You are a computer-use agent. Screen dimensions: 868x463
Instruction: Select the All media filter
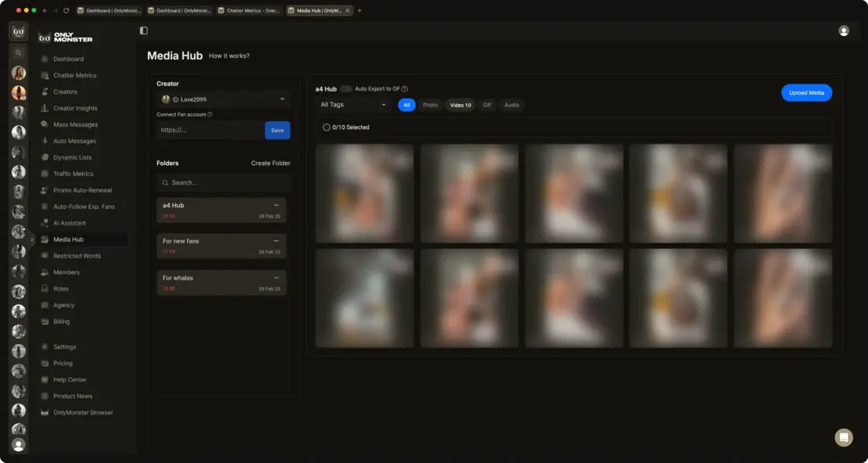407,106
